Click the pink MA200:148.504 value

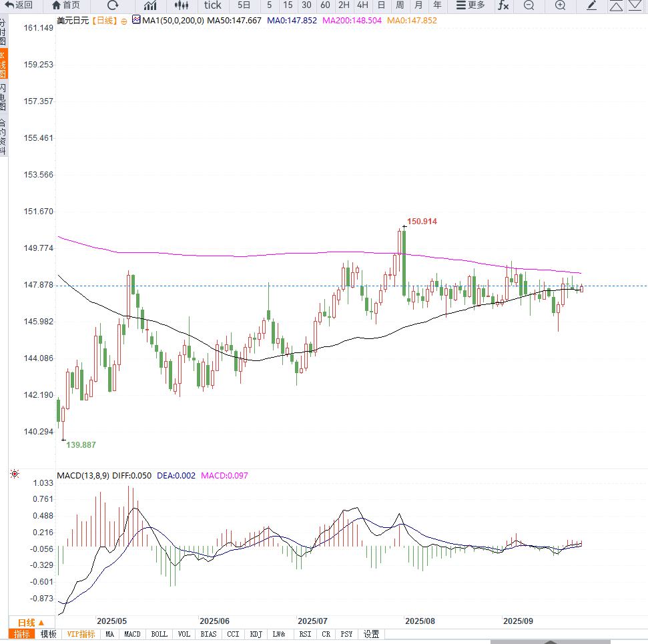pyautogui.click(x=352, y=20)
